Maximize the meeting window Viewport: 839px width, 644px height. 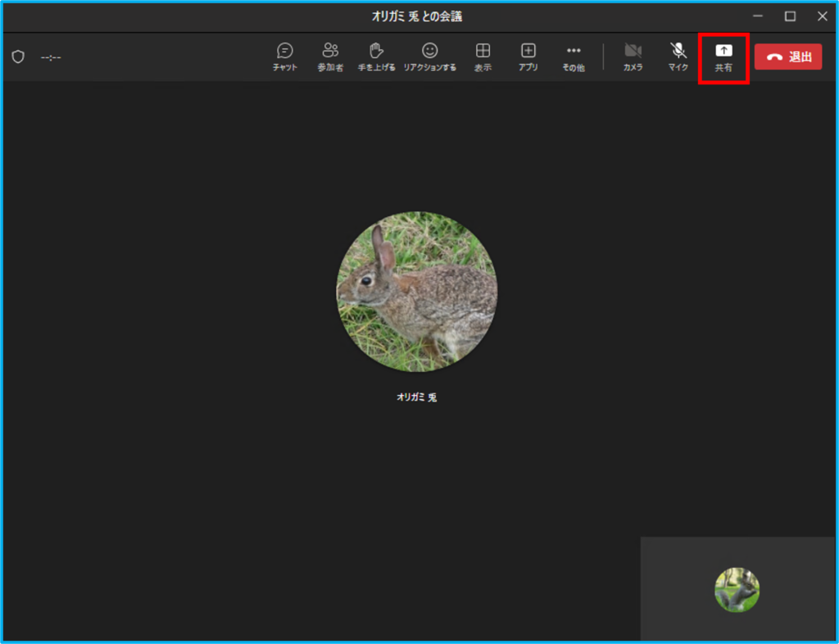(790, 16)
